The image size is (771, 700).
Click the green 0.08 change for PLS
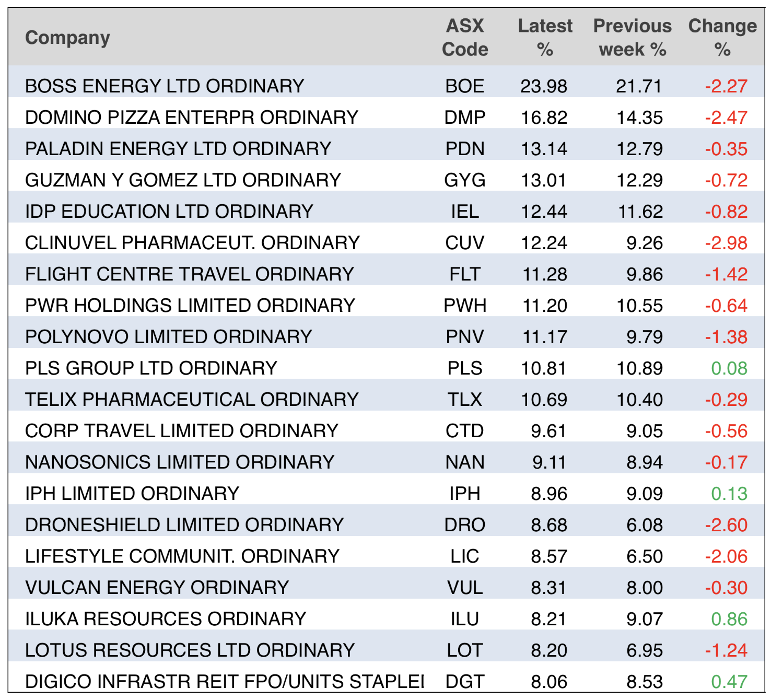click(729, 368)
